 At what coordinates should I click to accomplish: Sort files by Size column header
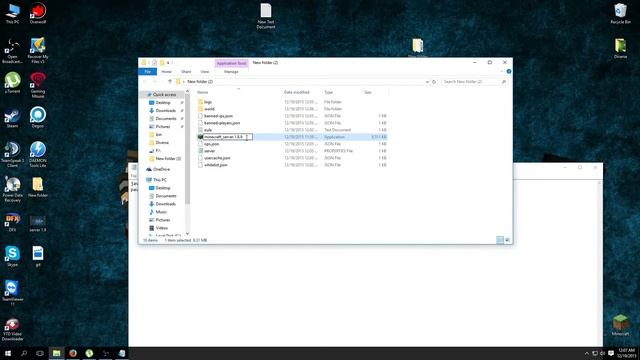tap(368, 92)
